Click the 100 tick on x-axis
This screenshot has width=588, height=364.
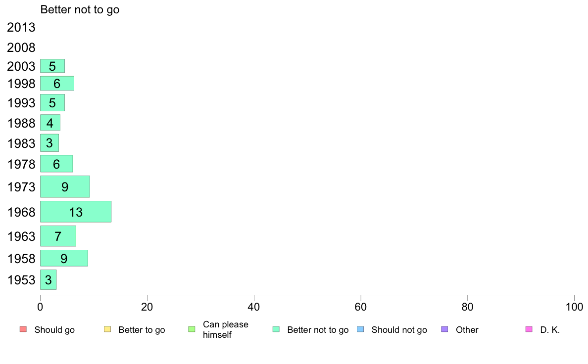(x=574, y=307)
